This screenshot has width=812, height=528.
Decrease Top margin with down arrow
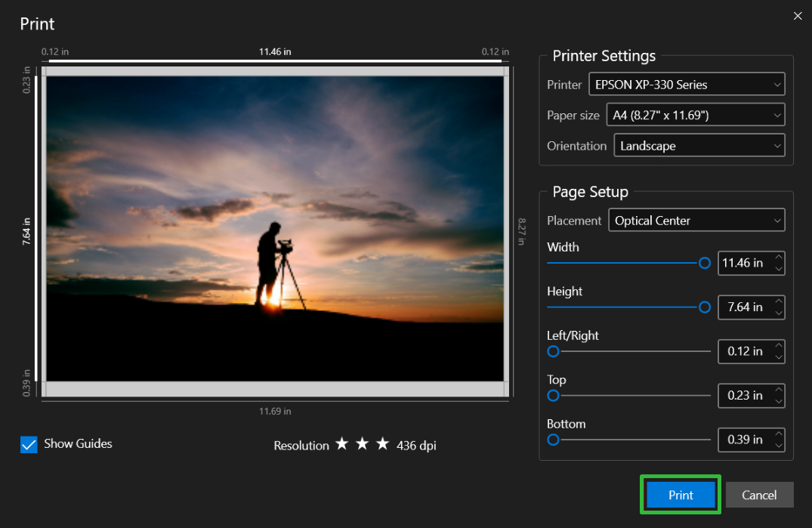point(779,401)
